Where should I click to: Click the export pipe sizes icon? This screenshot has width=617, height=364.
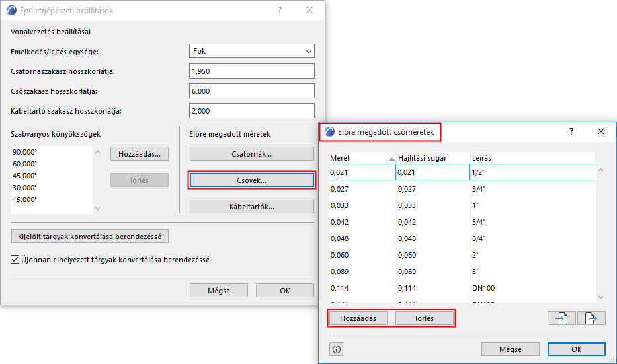point(591,318)
